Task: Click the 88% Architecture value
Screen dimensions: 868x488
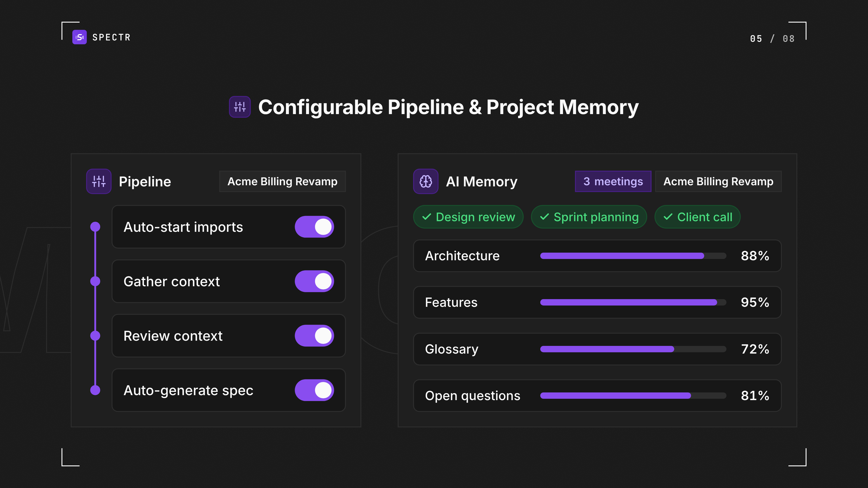Action: [x=755, y=256]
